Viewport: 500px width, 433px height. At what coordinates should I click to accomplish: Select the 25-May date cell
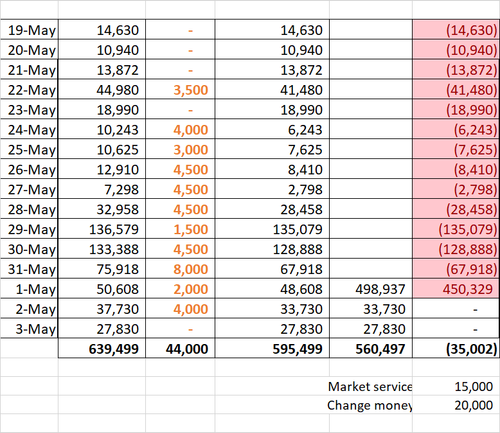click(x=29, y=149)
